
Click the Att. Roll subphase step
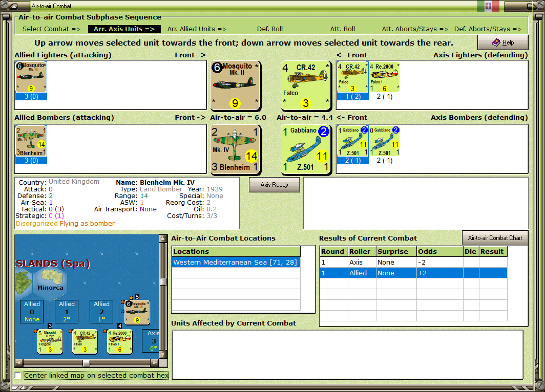point(342,29)
